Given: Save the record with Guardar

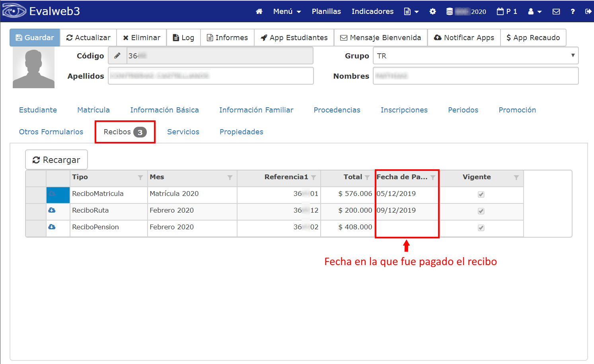Looking at the screenshot, I should (35, 38).
